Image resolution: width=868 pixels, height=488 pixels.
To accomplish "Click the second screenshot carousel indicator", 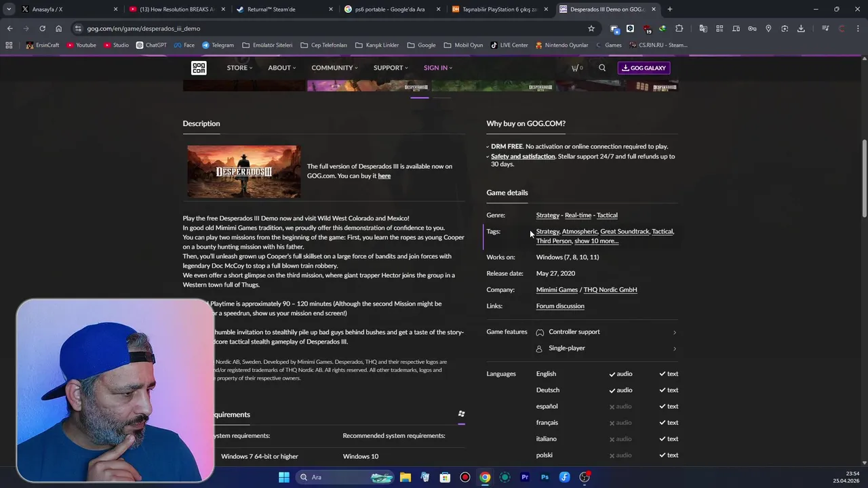I will pyautogui.click(x=441, y=98).
